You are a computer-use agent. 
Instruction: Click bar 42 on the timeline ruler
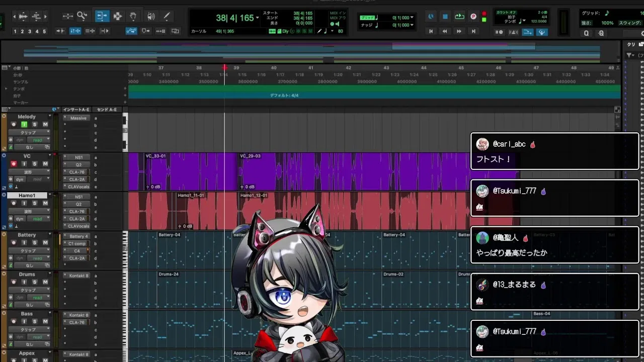click(x=348, y=68)
